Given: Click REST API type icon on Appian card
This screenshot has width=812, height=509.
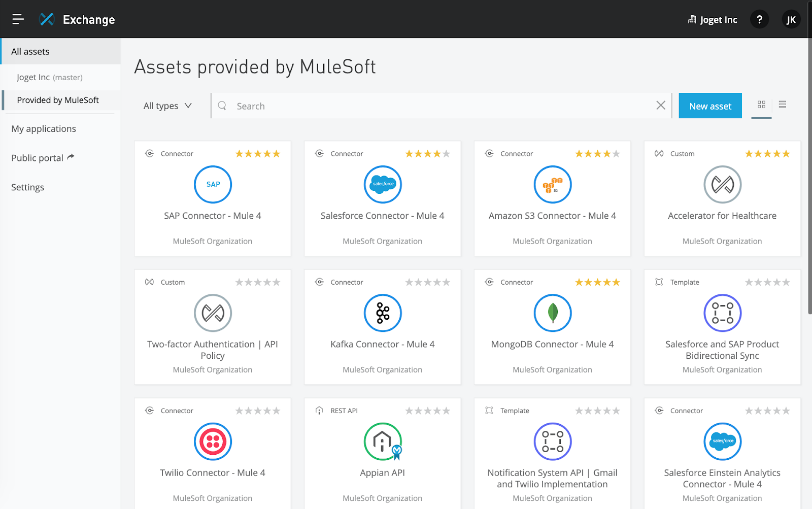Looking at the screenshot, I should [x=319, y=411].
